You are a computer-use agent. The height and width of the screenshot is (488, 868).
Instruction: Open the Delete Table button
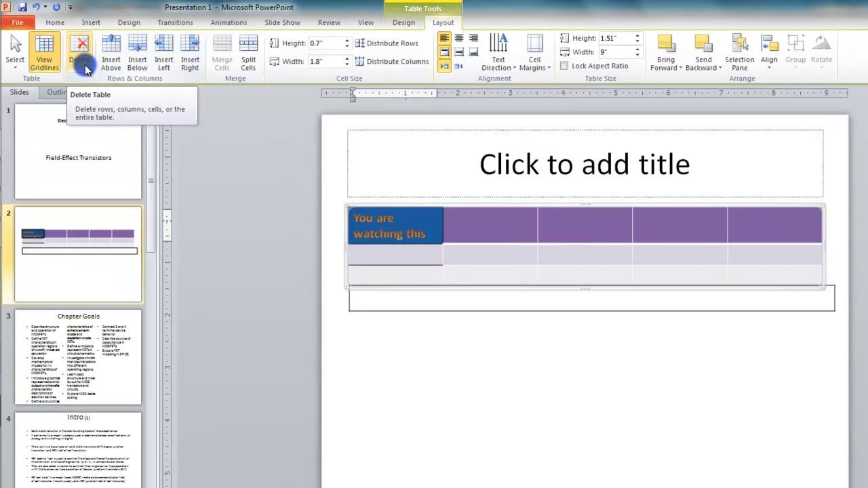coord(80,53)
